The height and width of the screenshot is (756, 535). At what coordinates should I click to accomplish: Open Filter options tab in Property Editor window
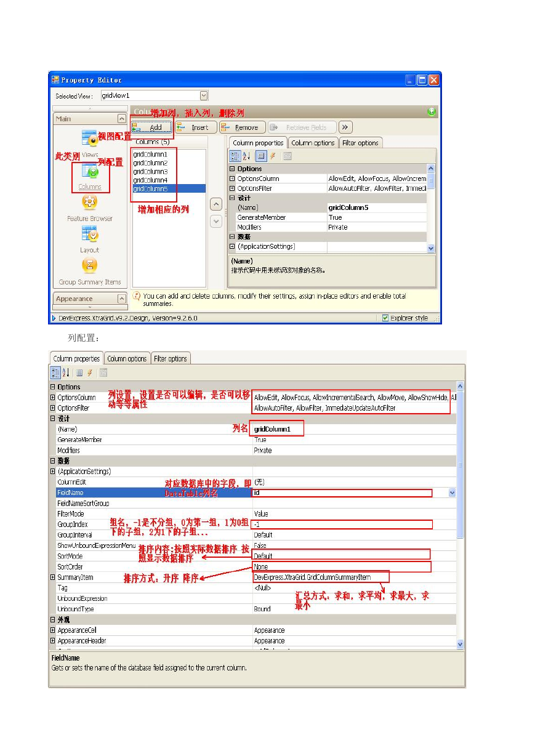coord(360,143)
